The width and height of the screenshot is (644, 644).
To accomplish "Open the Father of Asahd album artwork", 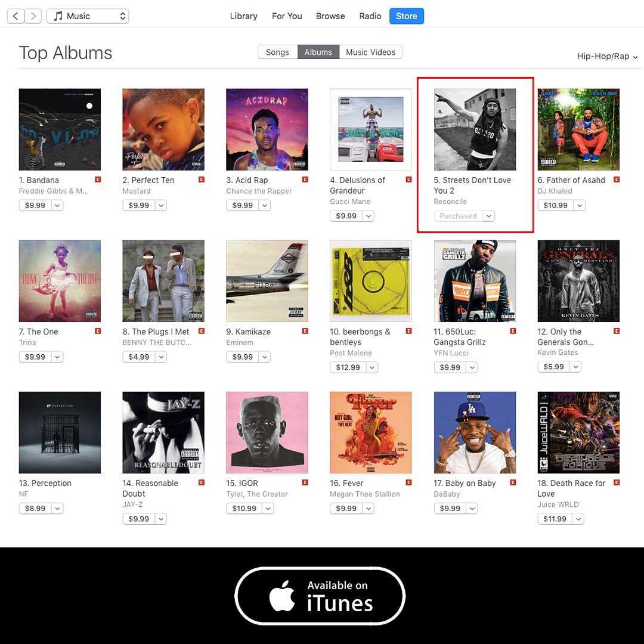I will [x=578, y=129].
